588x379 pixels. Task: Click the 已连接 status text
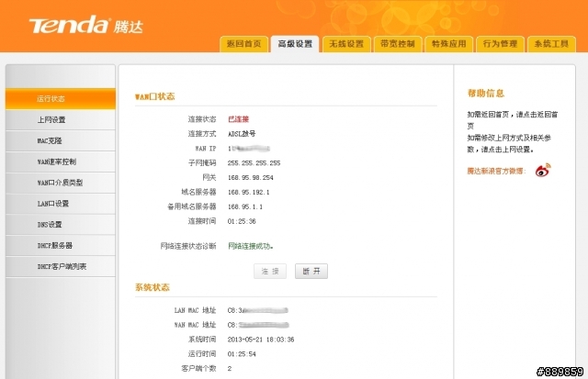239,119
